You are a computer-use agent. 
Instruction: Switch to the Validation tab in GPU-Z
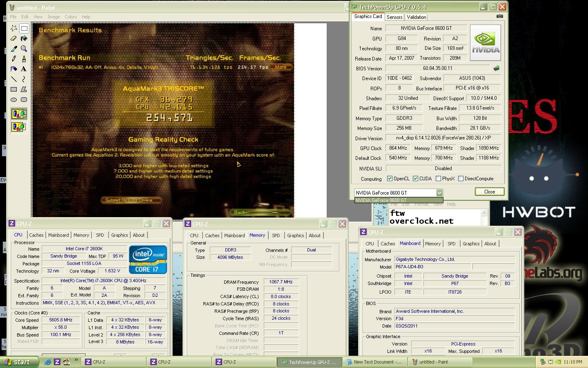tap(416, 17)
